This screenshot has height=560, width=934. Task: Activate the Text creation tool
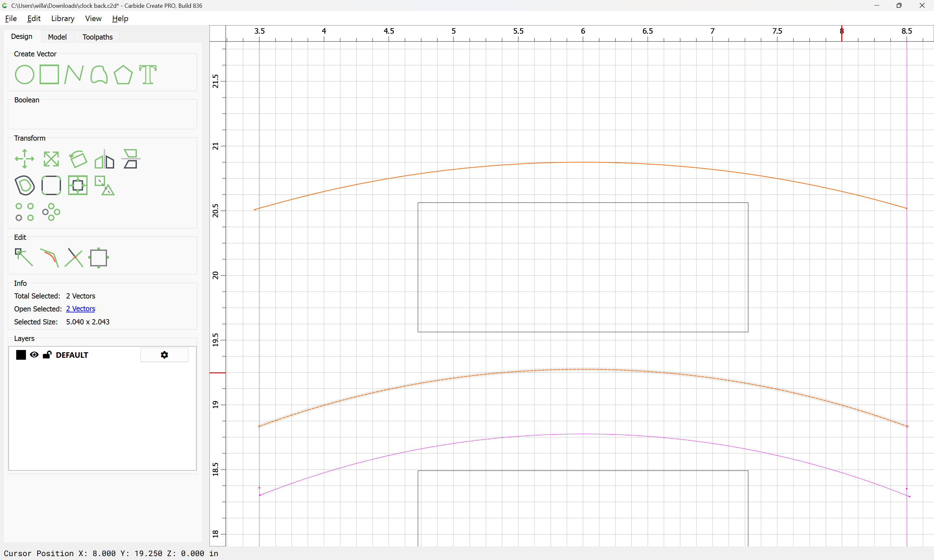(x=148, y=74)
